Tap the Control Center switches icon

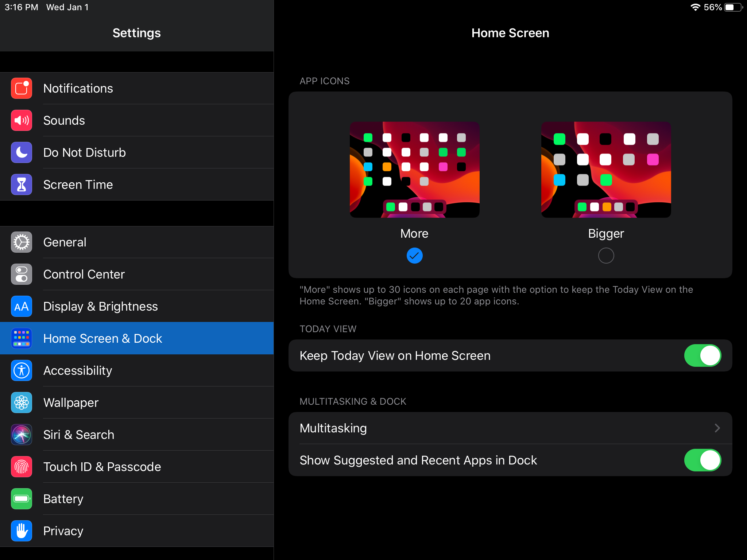pos(22,275)
